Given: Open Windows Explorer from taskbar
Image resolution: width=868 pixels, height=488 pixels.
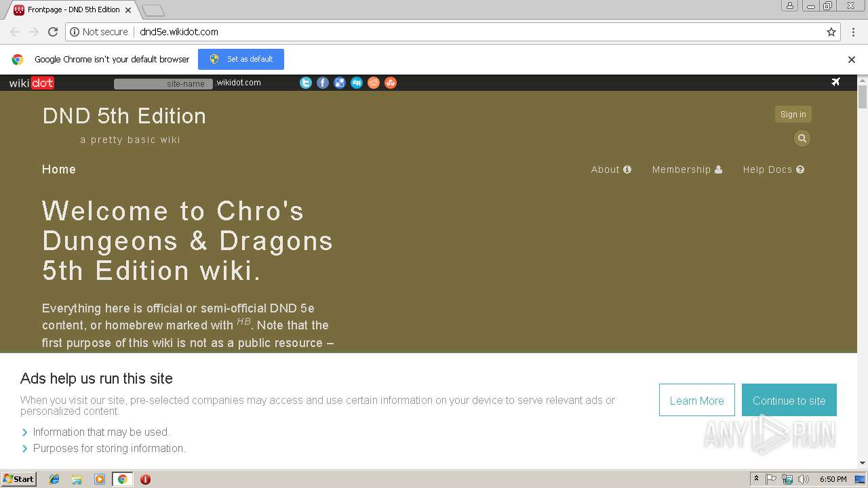Looking at the screenshot, I should click(77, 479).
